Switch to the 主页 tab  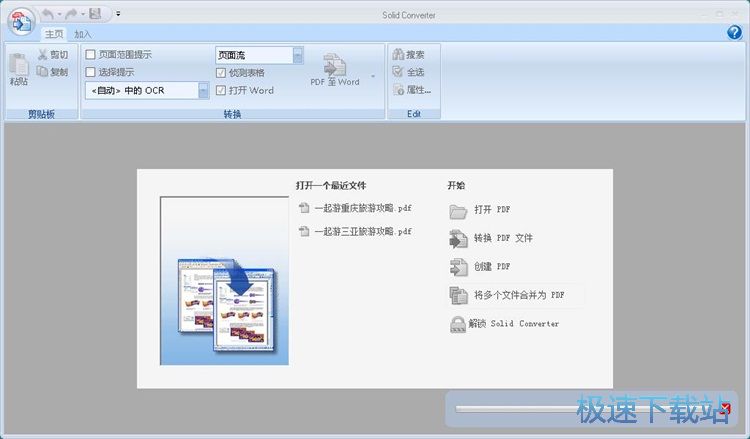(54, 34)
